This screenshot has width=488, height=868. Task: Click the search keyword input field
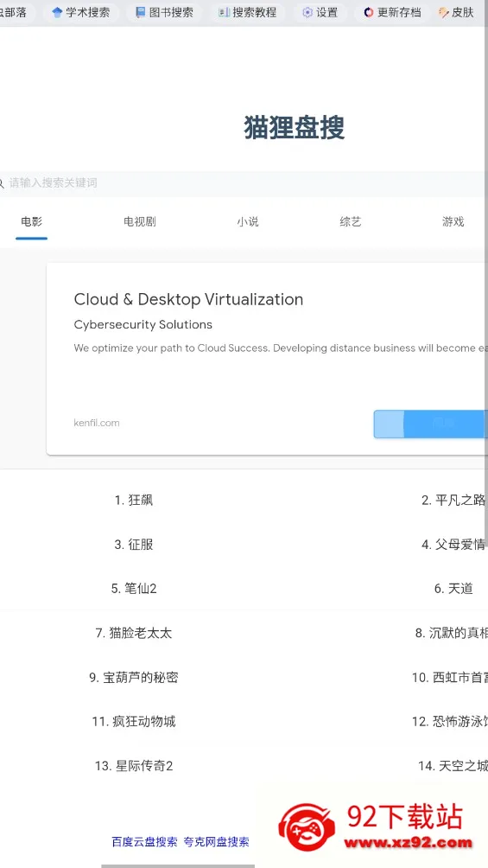pyautogui.click(x=244, y=182)
